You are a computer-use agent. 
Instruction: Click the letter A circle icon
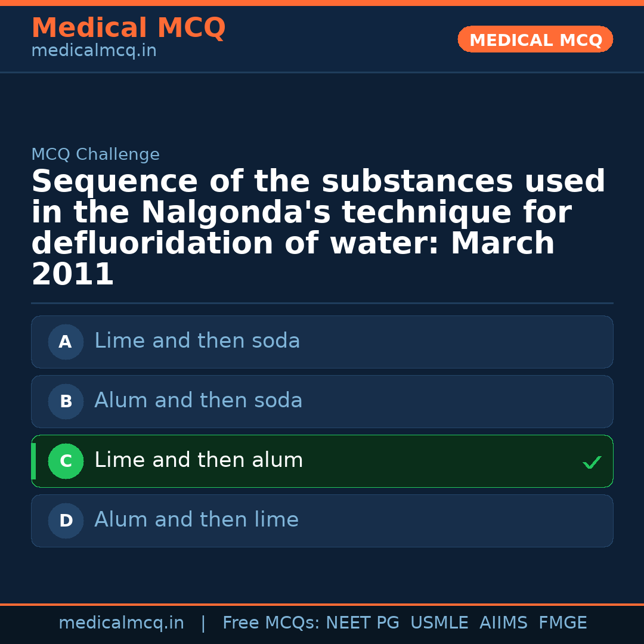(66, 342)
